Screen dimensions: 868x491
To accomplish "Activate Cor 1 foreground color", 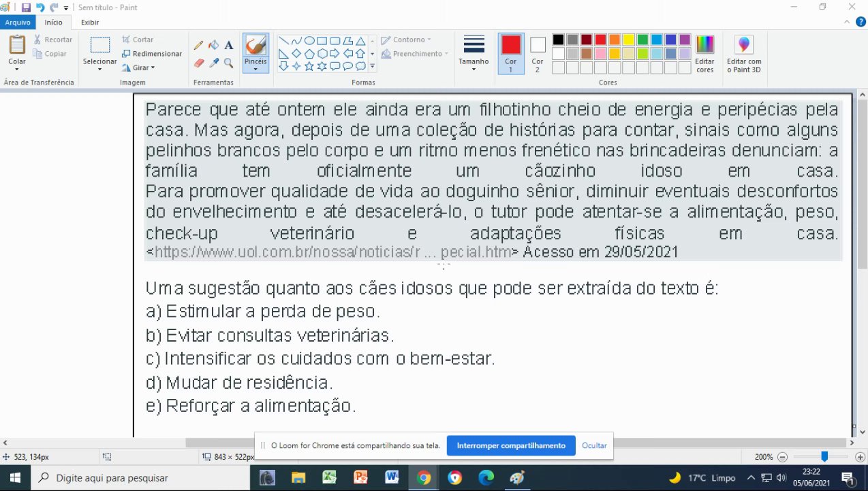I will [x=511, y=54].
